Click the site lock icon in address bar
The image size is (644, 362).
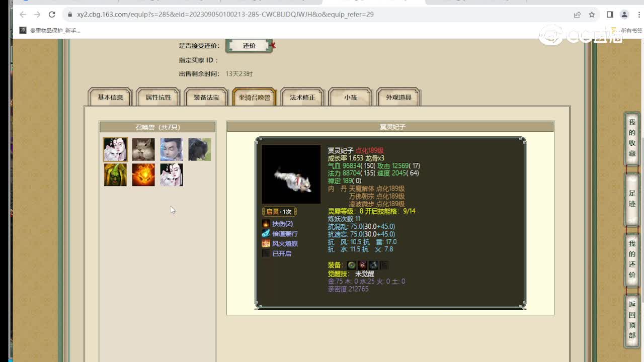[x=70, y=15]
